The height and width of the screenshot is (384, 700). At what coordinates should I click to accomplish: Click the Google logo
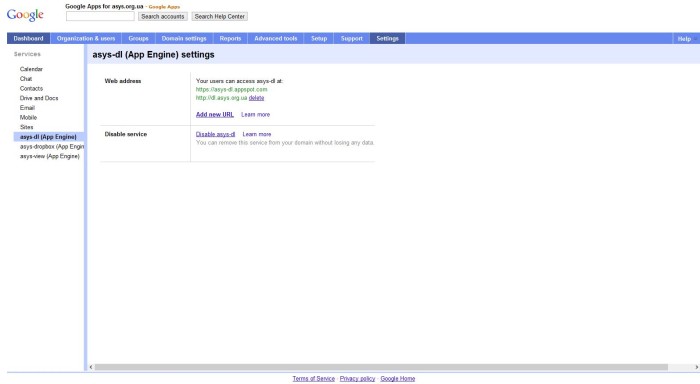click(x=25, y=15)
